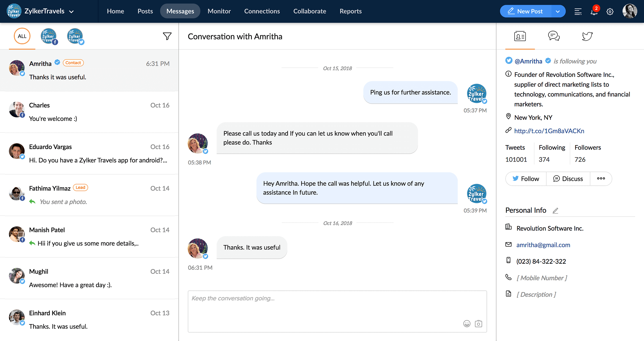Open the amritha@gmail.com email link
This screenshot has height=341, width=644.
543,245
